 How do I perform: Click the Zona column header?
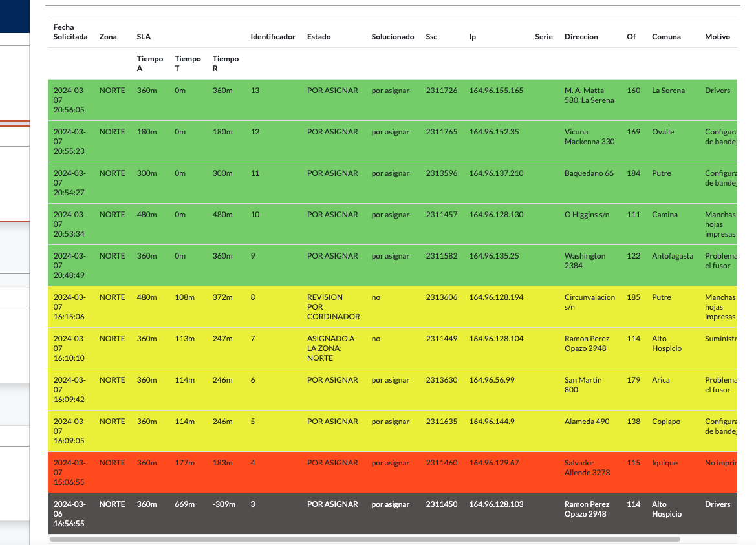click(x=108, y=37)
